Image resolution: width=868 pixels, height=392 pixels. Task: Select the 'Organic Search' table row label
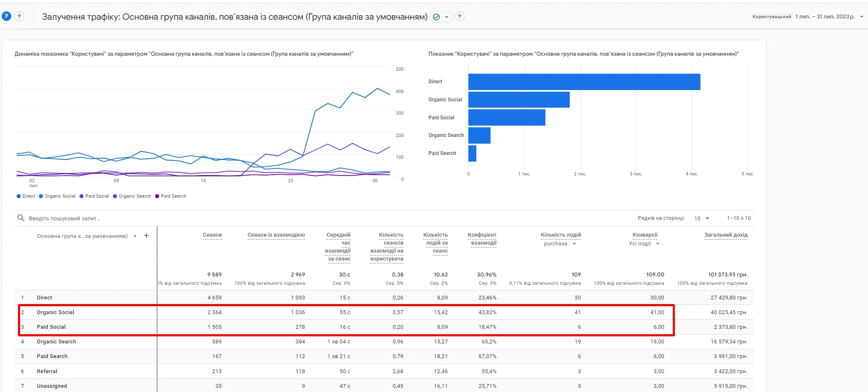[57, 342]
